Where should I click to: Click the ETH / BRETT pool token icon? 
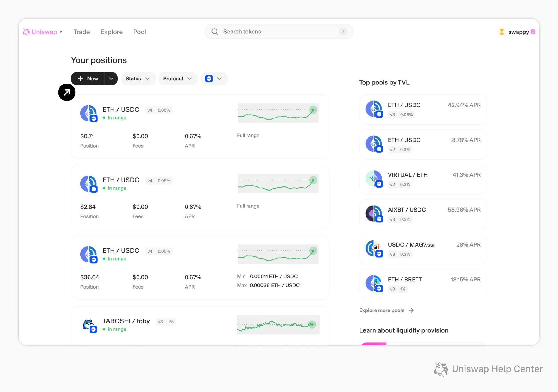(x=374, y=283)
